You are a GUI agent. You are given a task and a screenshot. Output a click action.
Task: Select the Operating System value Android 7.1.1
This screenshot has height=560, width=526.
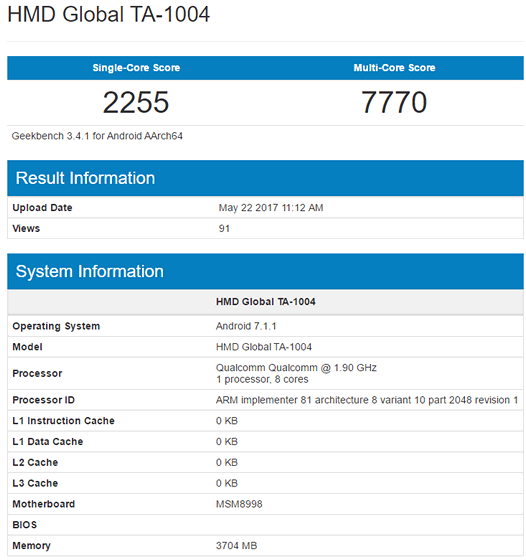tap(246, 326)
